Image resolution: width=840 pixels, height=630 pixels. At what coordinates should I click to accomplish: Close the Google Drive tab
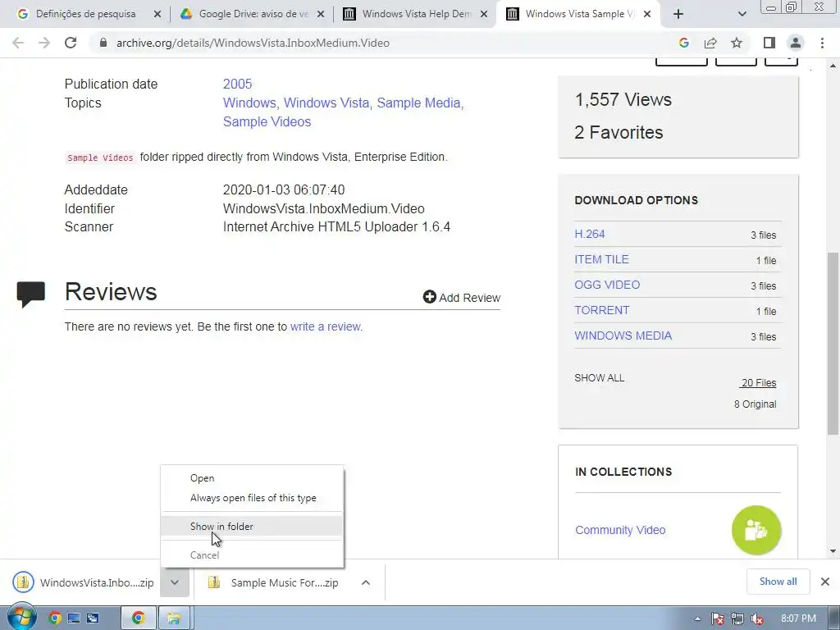click(x=321, y=15)
